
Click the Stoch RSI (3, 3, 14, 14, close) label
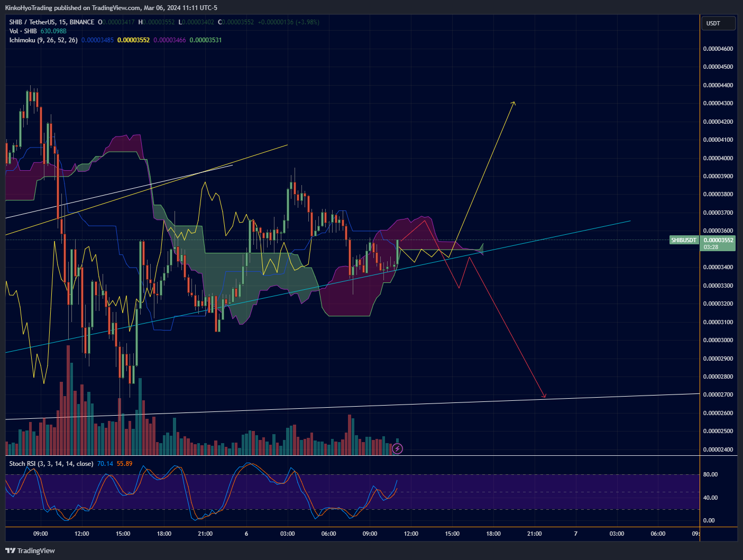pos(51,464)
